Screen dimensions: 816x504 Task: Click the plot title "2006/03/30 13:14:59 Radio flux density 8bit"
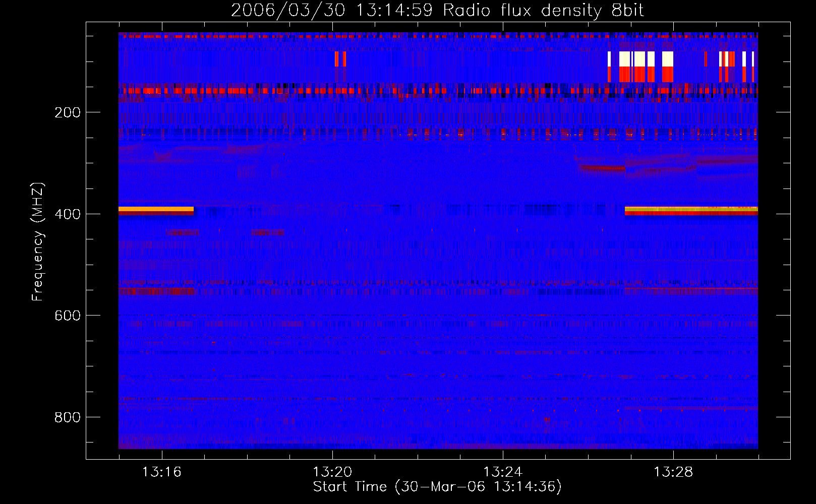pos(437,11)
